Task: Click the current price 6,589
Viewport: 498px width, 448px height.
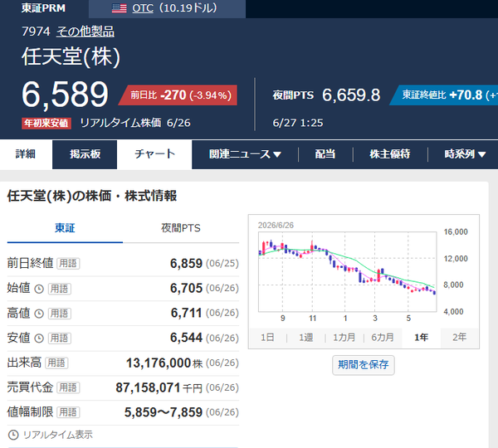Action: 65,94
